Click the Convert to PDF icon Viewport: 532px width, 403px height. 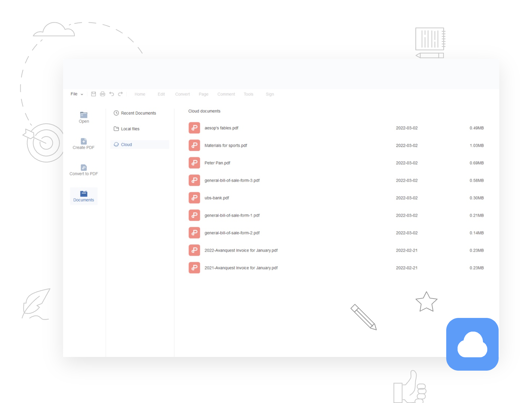[84, 167]
